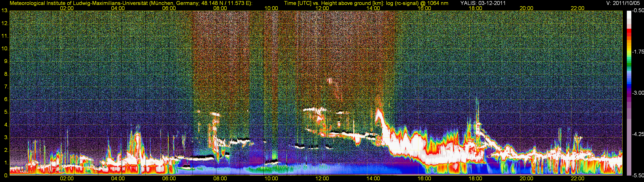
Task: Click the 06:00 label on the top time axis
Action: (169, 8)
